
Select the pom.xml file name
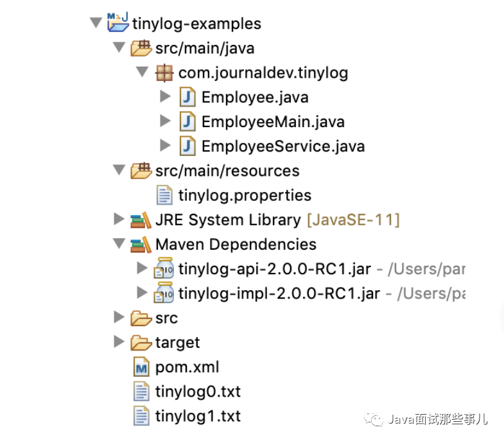[x=187, y=367]
